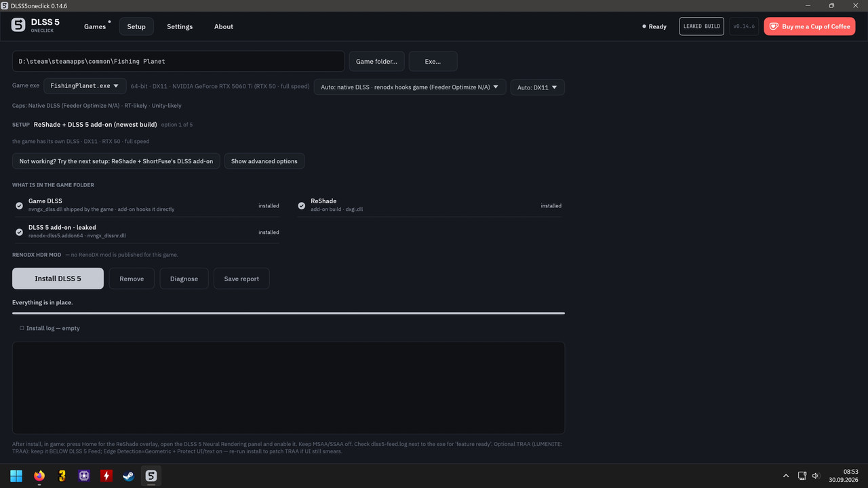The width and height of the screenshot is (868, 488).
Task: Open the Auto: native DLSS mode dropdown
Action: (x=410, y=87)
